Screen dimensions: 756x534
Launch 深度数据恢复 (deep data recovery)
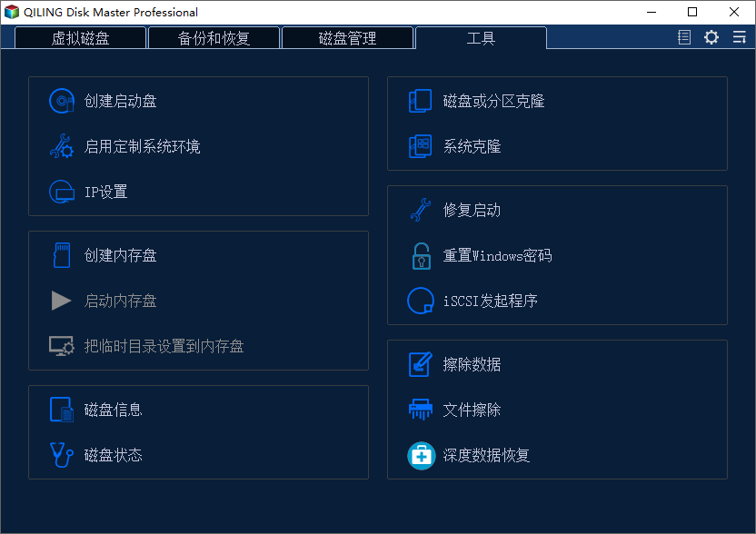pyautogui.click(x=488, y=455)
